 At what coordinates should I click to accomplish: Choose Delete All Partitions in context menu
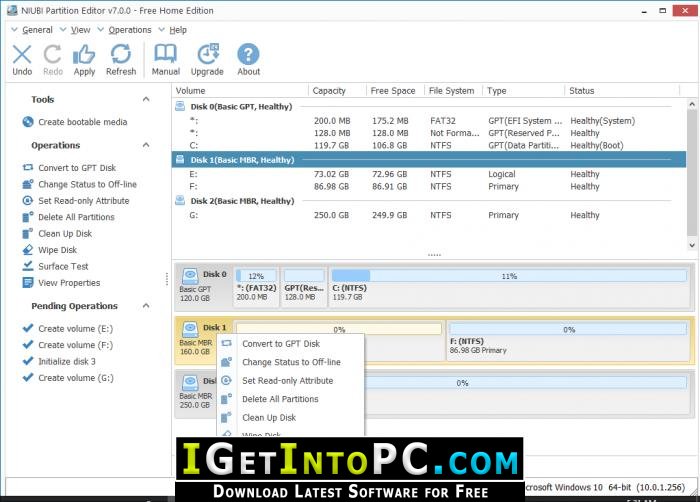point(280,399)
